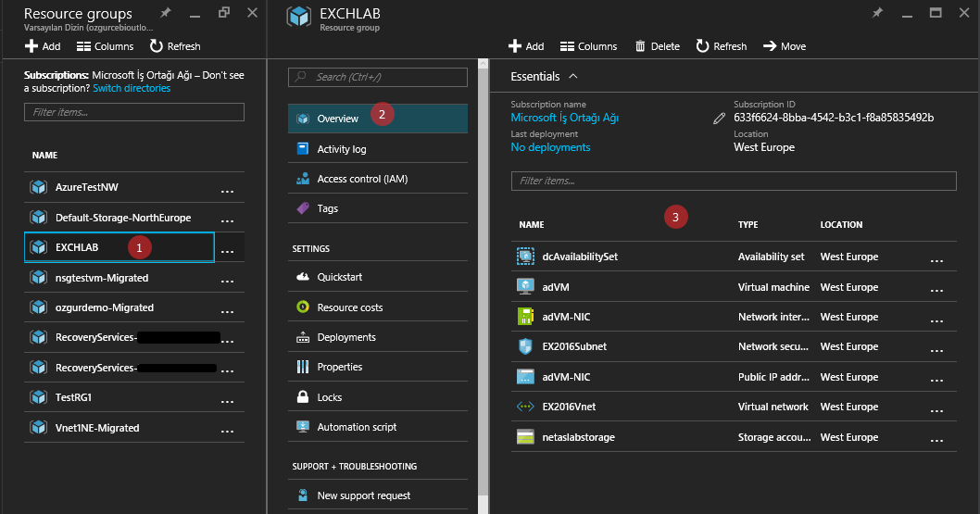The height and width of the screenshot is (514, 980).
Task: Open Automation script
Action: (x=378, y=427)
